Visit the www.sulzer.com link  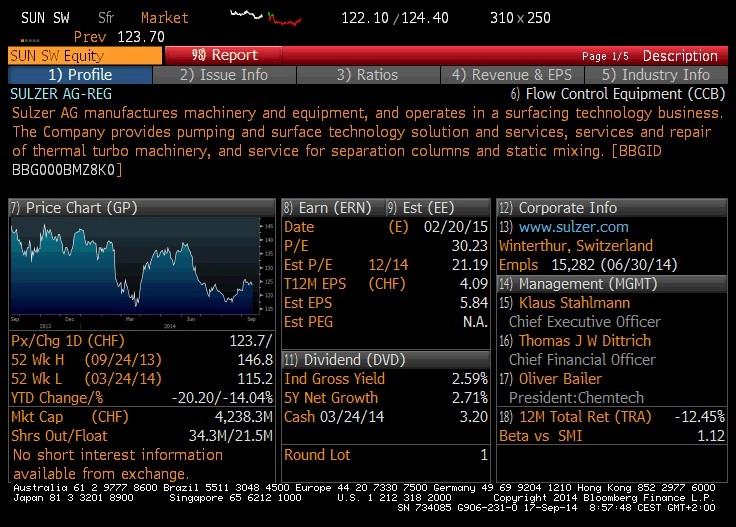click(x=574, y=227)
